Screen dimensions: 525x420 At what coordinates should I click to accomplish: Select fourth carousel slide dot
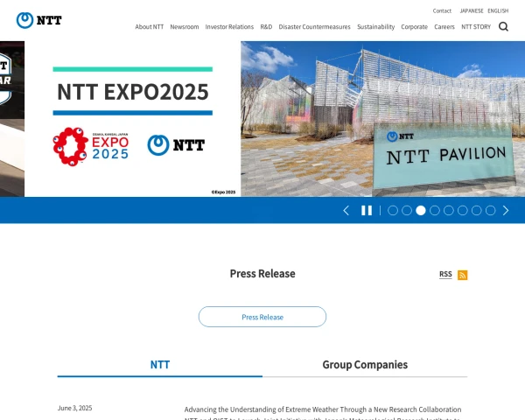click(x=435, y=210)
